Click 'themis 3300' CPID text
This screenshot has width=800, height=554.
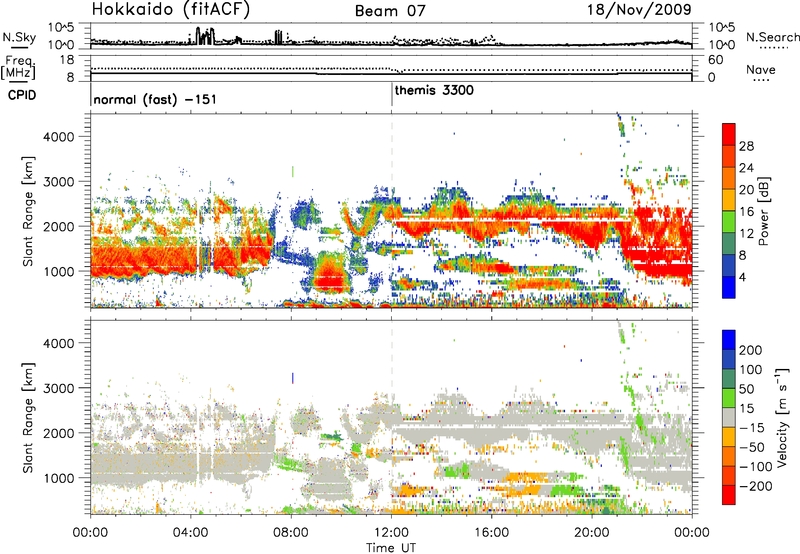pos(434,90)
